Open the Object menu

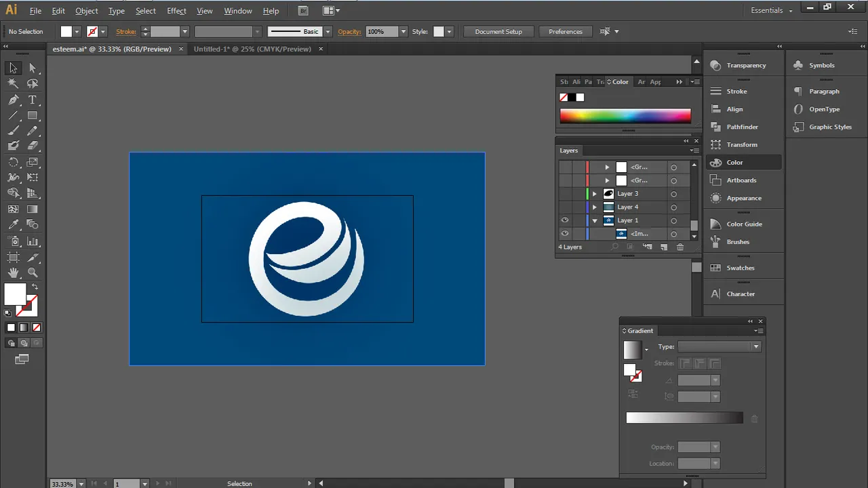(87, 11)
